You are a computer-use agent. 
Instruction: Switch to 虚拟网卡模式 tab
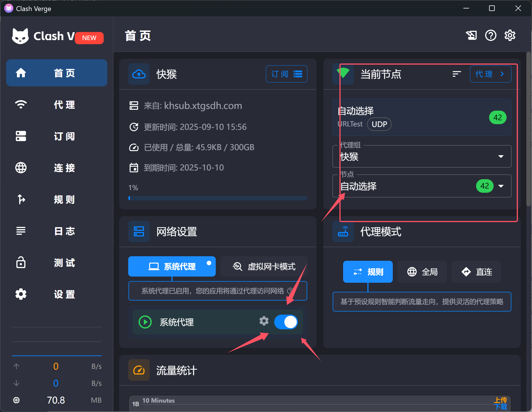tap(264, 266)
